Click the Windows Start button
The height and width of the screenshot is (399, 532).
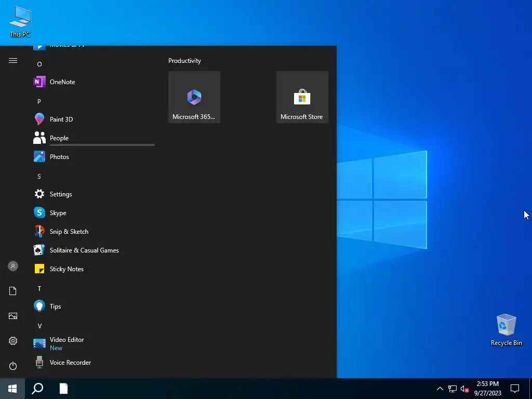click(12, 389)
